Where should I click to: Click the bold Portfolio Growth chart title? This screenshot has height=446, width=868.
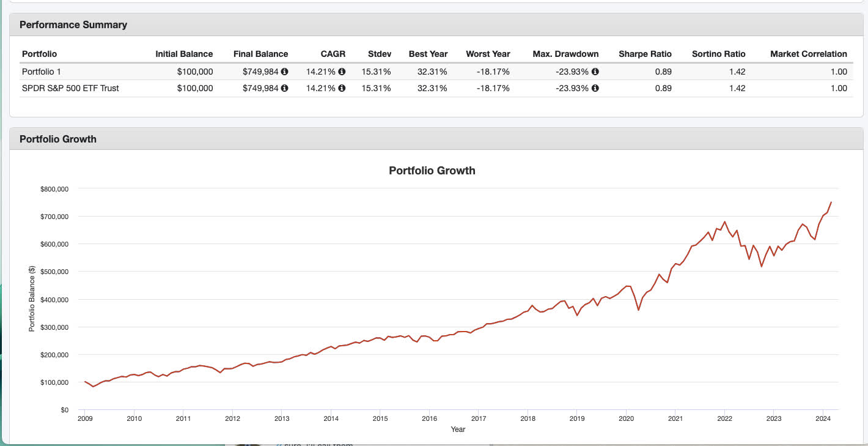pyautogui.click(x=432, y=171)
